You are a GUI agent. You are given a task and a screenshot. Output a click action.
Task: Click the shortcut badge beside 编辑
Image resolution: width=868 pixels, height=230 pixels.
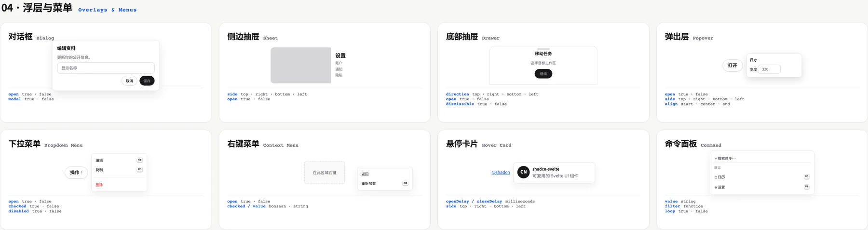point(139,160)
